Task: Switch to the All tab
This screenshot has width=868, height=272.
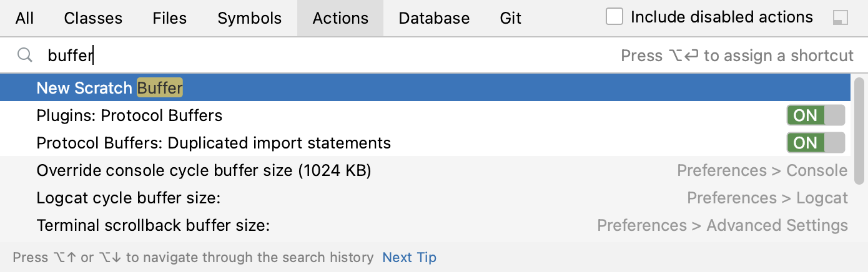Action: (24, 18)
